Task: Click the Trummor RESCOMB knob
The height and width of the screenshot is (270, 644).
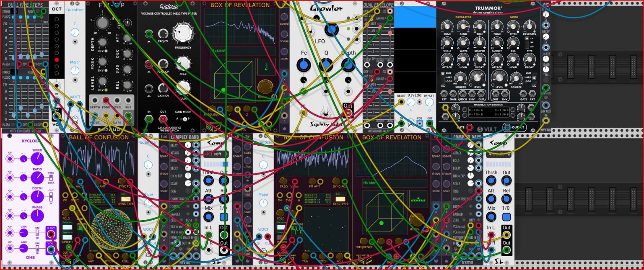Action: tap(529, 26)
